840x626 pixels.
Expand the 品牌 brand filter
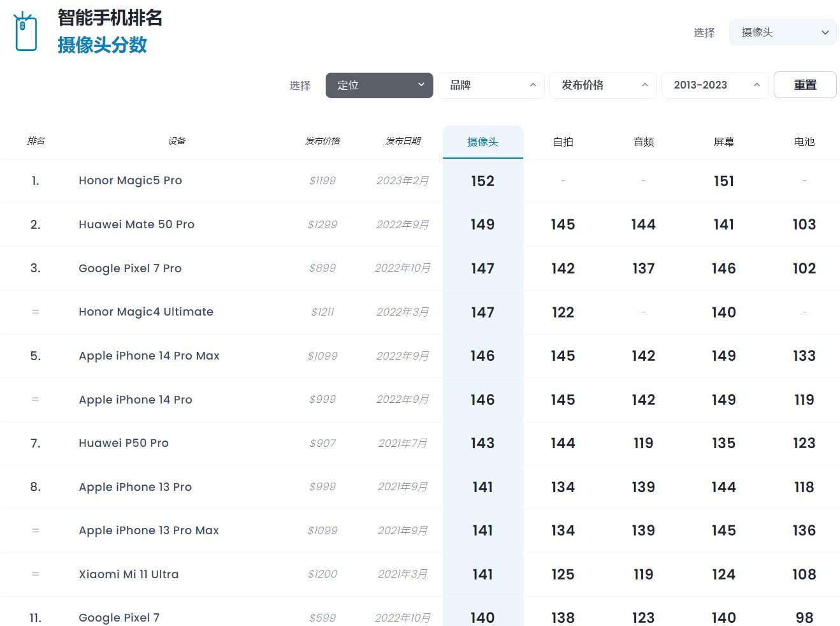(x=491, y=85)
